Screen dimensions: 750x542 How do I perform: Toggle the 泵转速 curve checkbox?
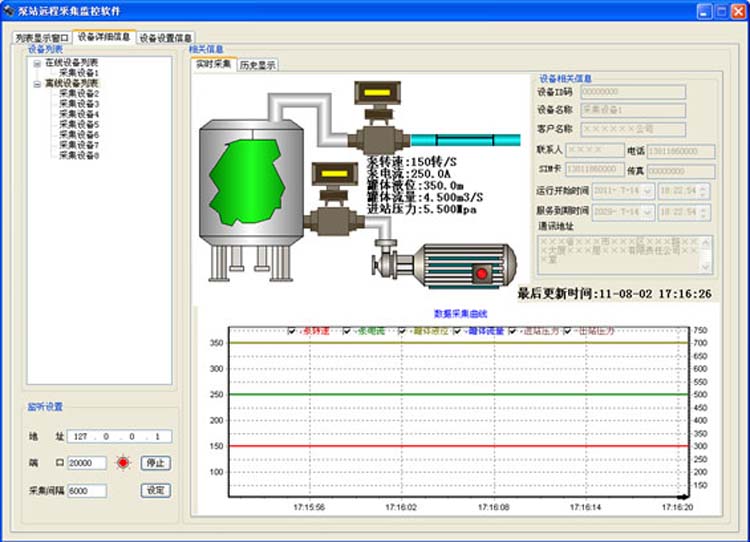coord(291,331)
